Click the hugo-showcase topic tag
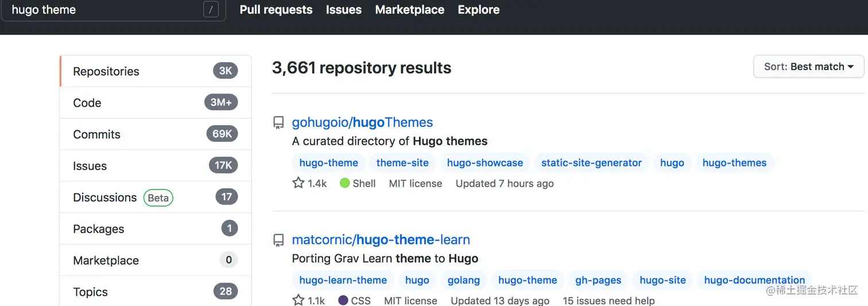 (x=485, y=163)
